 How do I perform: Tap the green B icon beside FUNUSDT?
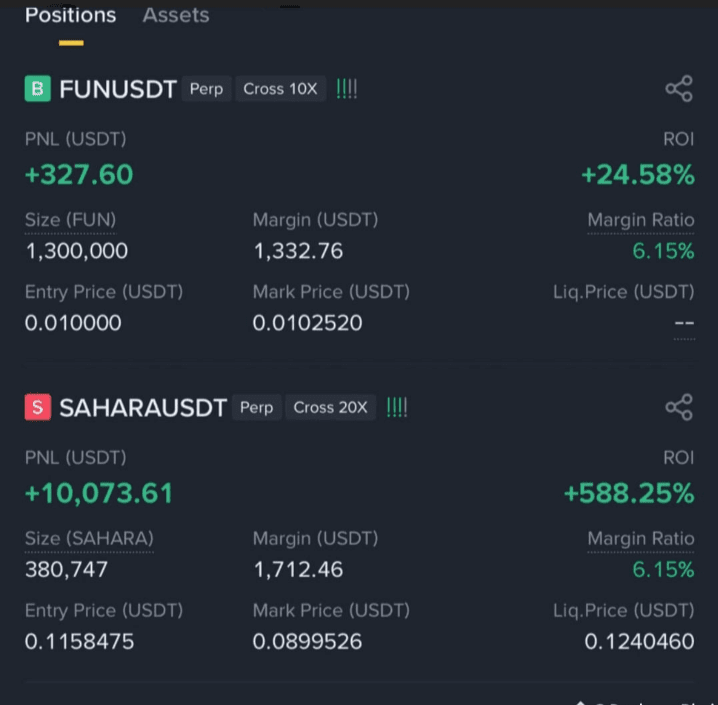[x=38, y=88]
